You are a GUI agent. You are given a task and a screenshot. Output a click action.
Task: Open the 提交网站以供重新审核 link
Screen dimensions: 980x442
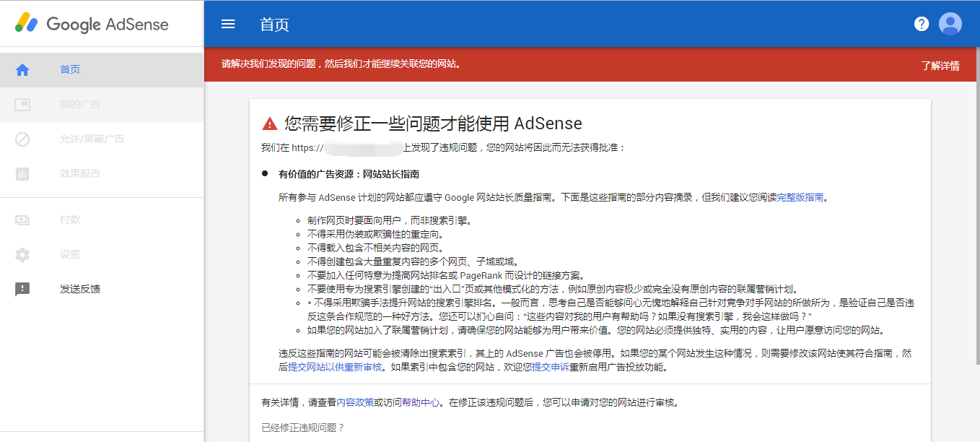click(x=335, y=367)
